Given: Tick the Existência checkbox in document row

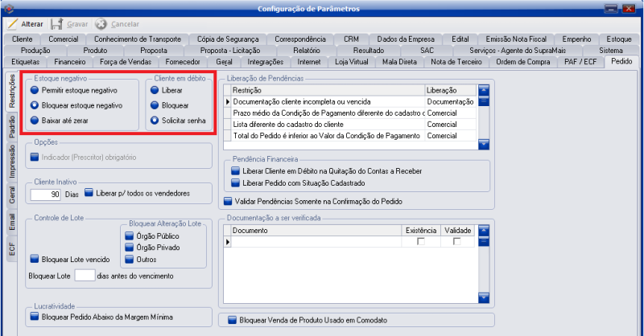Looking at the screenshot, I should tap(420, 241).
